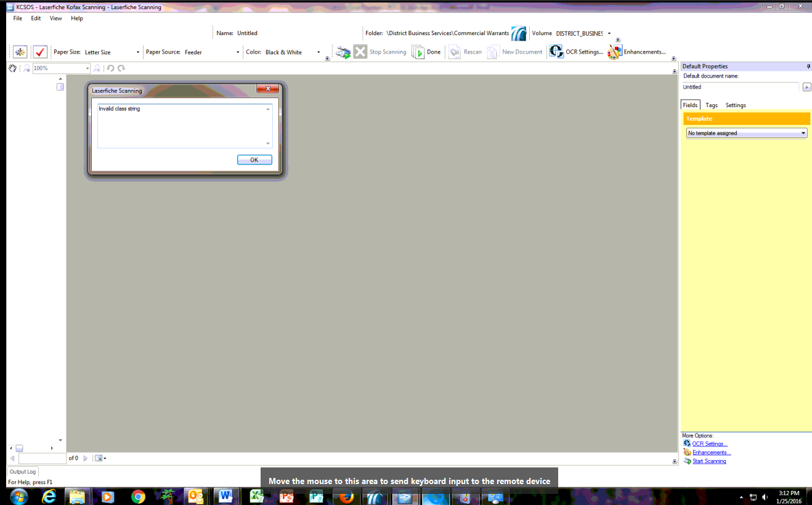Click the zoom in magnifier icon

(26, 68)
